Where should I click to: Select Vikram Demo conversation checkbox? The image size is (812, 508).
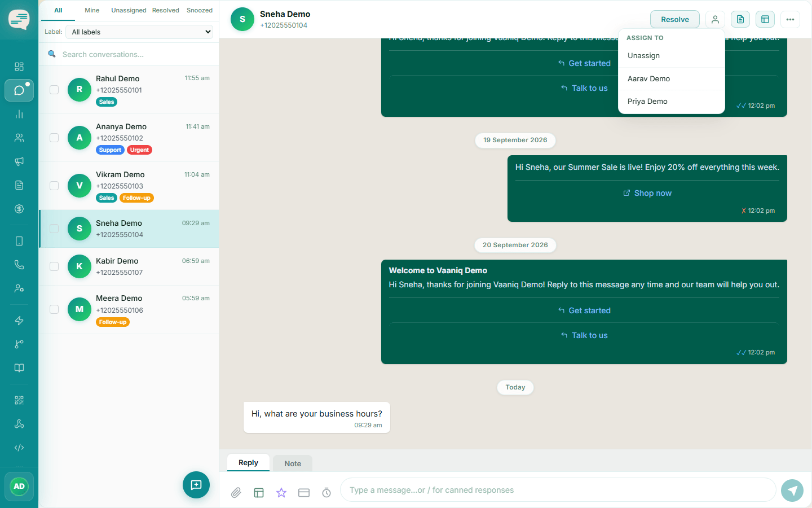(x=54, y=186)
